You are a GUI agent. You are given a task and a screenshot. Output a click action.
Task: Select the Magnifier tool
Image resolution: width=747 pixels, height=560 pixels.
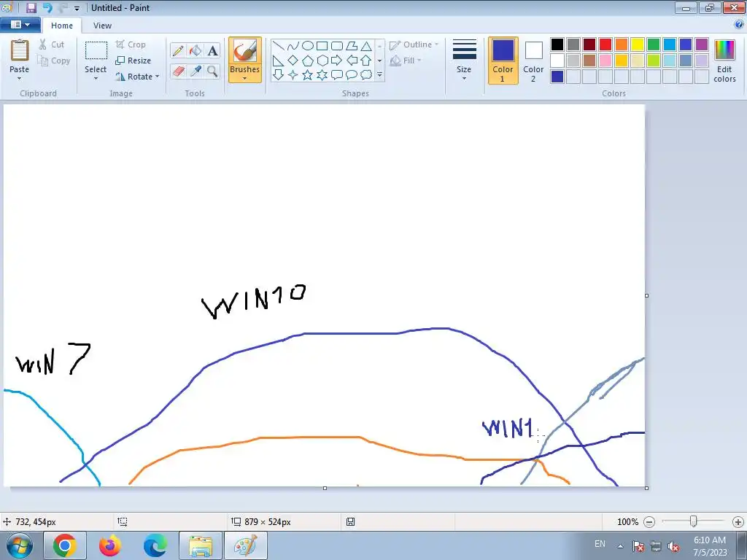212,71
